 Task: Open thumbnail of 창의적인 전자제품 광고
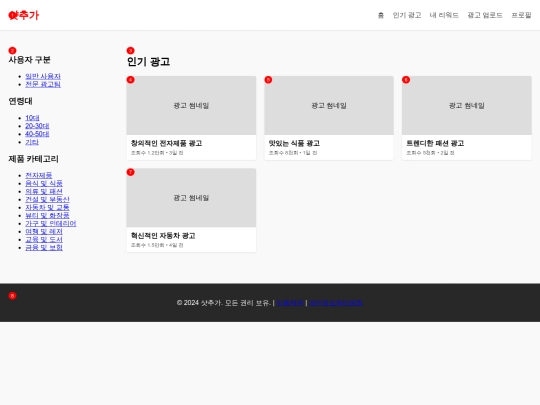[x=191, y=105]
